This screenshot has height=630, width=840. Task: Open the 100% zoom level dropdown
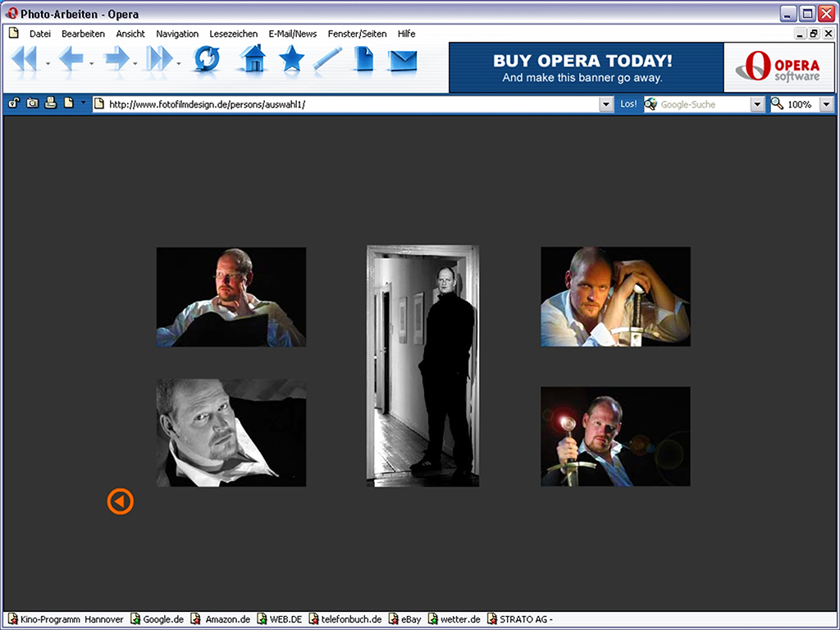coord(827,104)
